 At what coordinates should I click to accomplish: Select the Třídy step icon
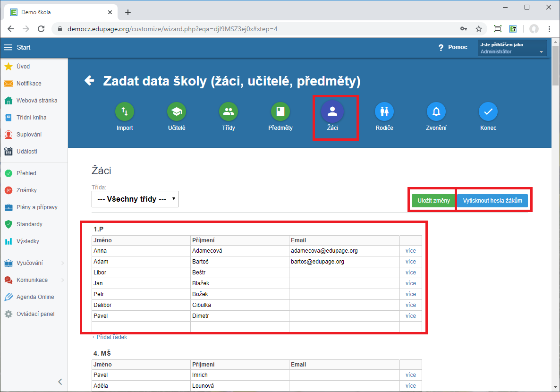(229, 112)
